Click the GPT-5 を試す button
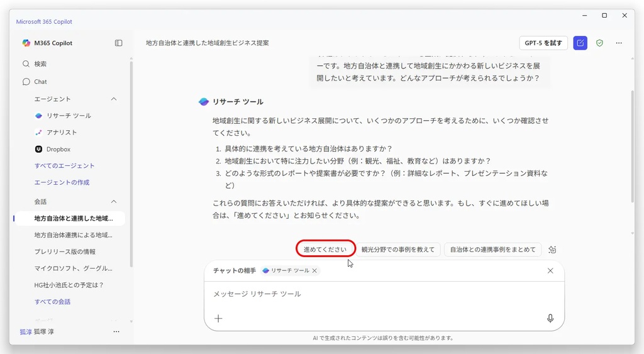644x354 pixels. [x=543, y=43]
